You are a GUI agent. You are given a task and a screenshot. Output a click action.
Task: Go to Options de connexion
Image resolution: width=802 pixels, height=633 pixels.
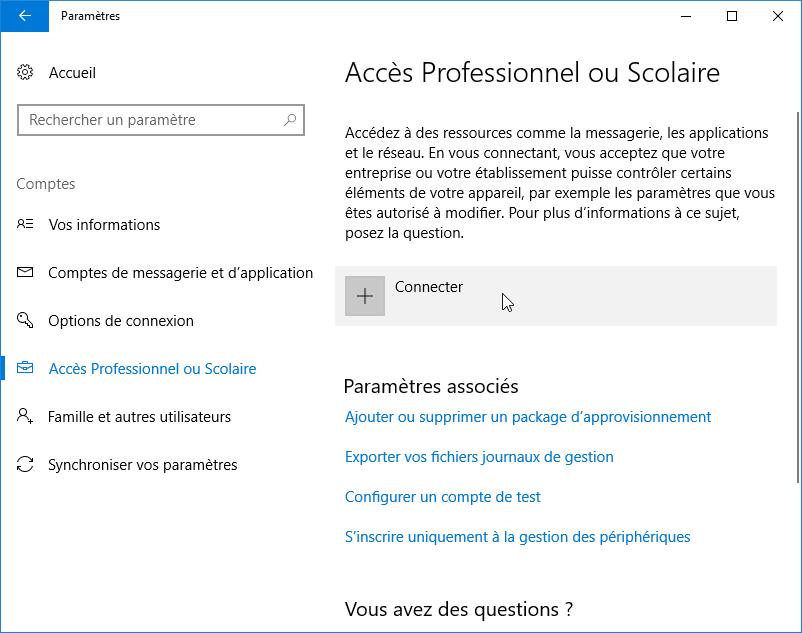(121, 321)
